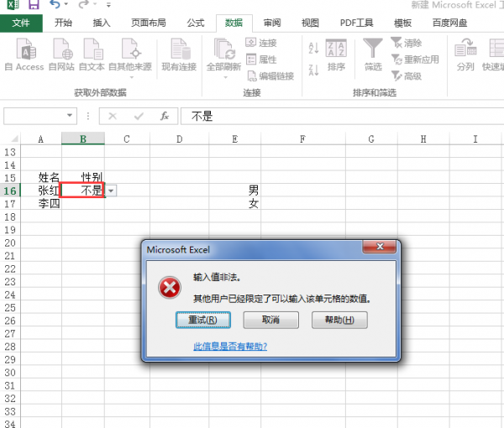The height and width of the screenshot is (428, 504).
Task: Click the 编辑链接 button
Action: click(270, 76)
